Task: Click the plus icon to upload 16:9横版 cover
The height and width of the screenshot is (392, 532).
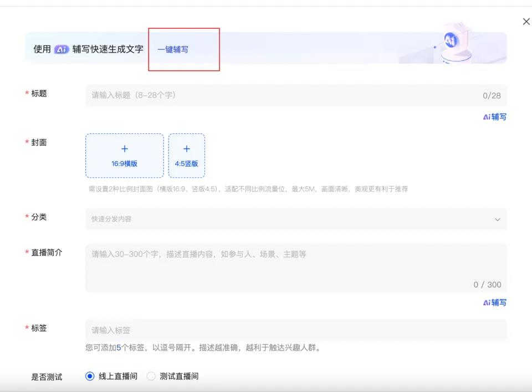Action: 124,148
